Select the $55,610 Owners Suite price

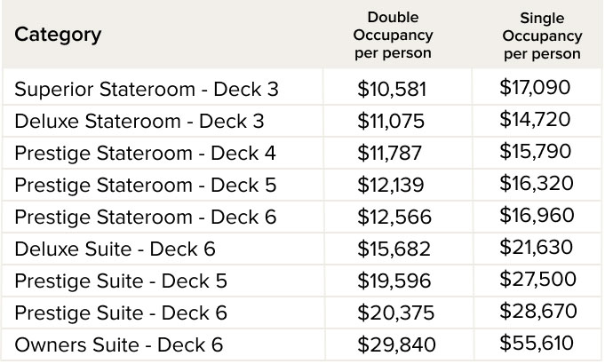(537, 343)
